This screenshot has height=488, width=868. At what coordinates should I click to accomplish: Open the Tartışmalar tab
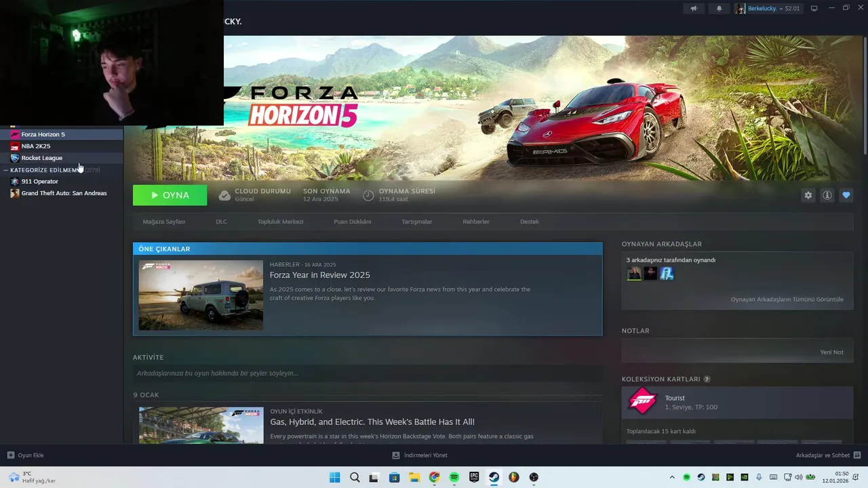coord(416,222)
